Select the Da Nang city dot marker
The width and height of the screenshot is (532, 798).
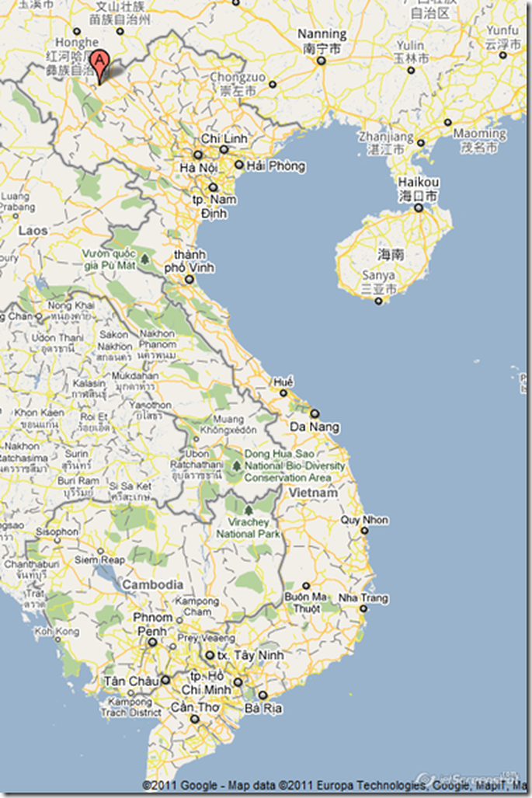point(315,414)
